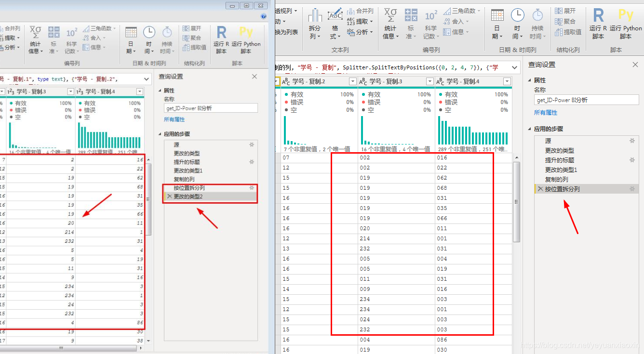Click 提取值 in left window ribbon
644x354 pixels.
(194, 47)
